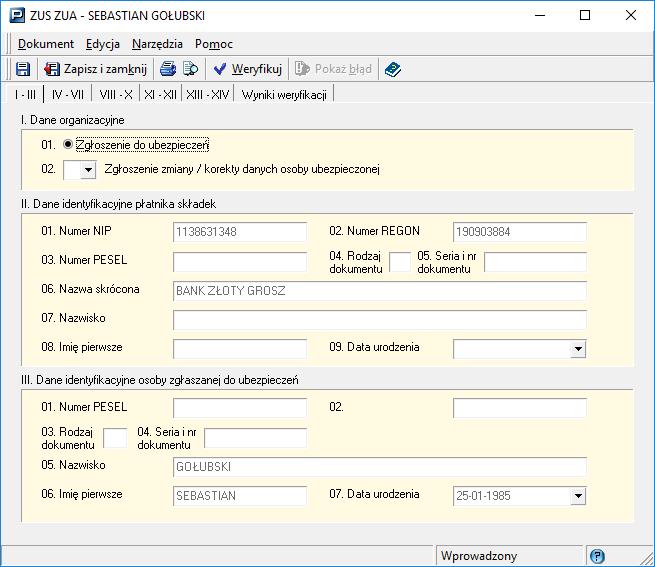Print the document with printer icon

(168, 69)
